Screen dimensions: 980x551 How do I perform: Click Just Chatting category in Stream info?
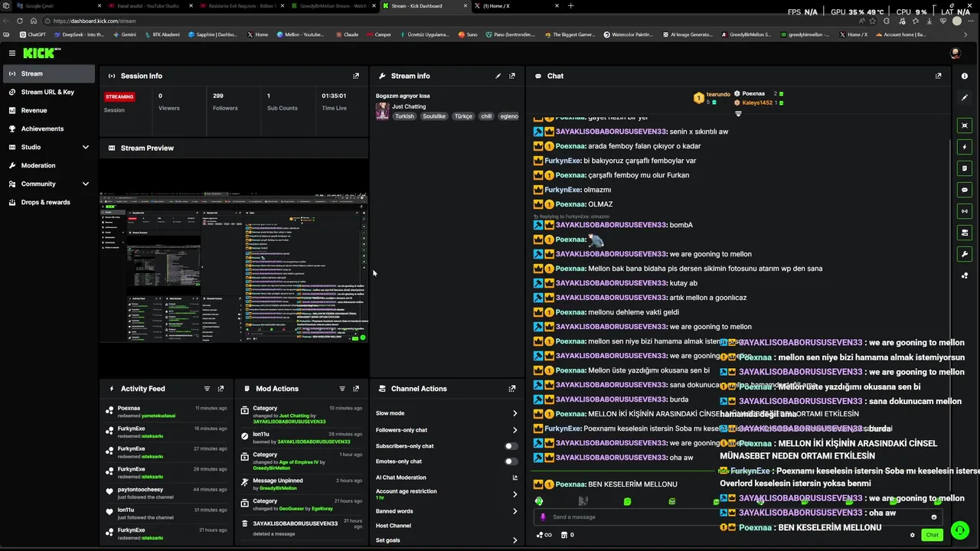pos(409,106)
